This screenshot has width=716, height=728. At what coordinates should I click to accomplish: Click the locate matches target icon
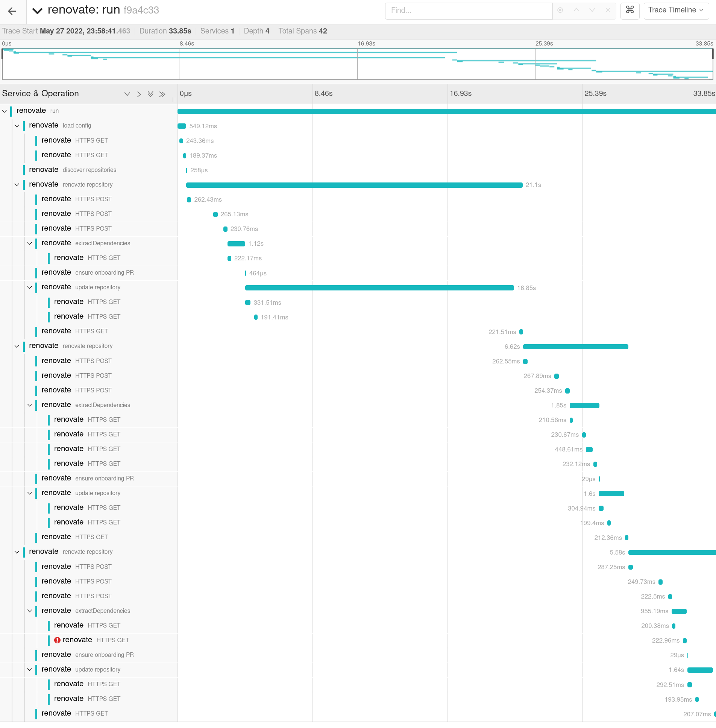(560, 10)
